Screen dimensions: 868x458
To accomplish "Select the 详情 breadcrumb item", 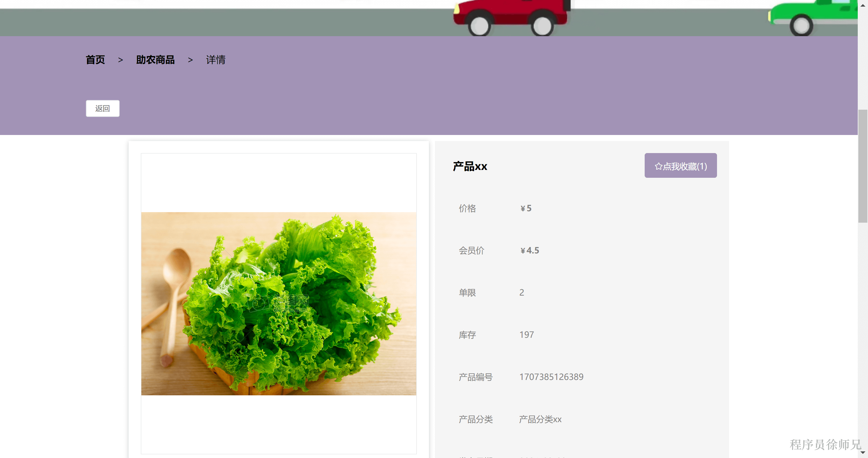I will click(215, 60).
